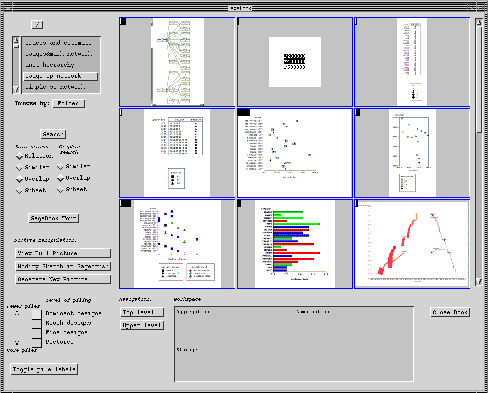The image size is (488, 393).
Task: Set piling slider to the Pictures level
Action: pyautogui.click(x=36, y=342)
